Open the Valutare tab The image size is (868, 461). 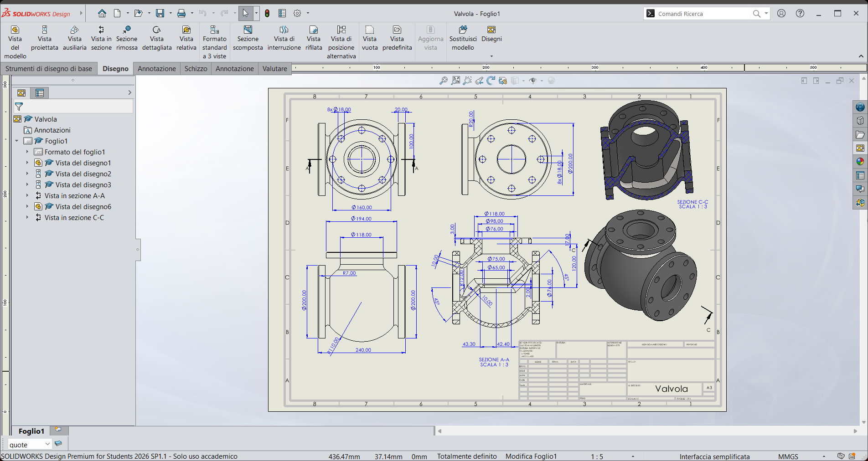(x=275, y=69)
